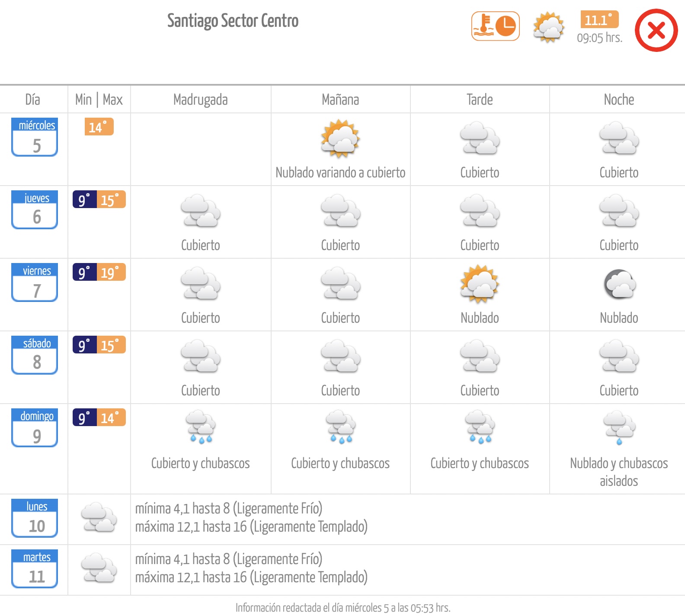Click the Mañana column header
The image size is (685, 616).
(x=340, y=99)
